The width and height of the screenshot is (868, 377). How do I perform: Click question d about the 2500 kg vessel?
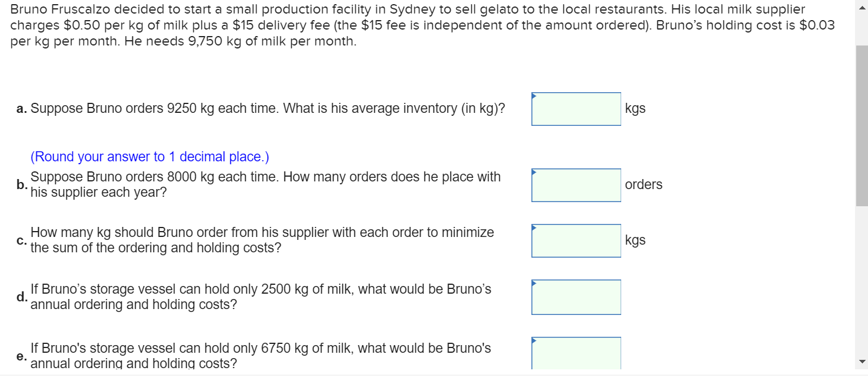click(x=262, y=296)
